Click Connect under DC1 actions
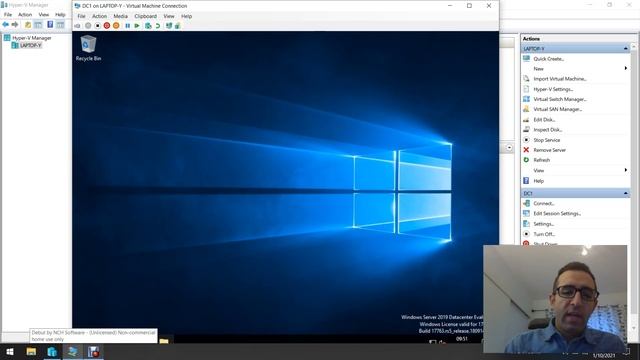This screenshot has height=360, width=640. [x=544, y=203]
